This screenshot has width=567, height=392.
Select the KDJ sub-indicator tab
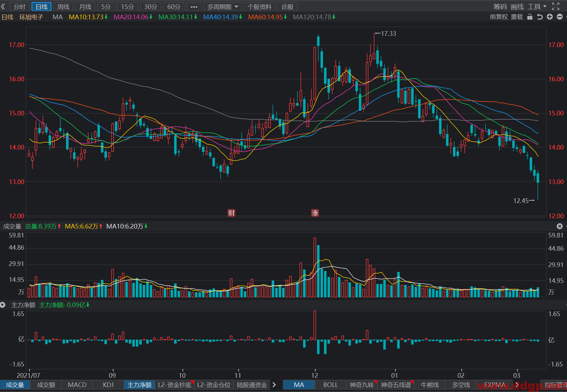click(108, 385)
